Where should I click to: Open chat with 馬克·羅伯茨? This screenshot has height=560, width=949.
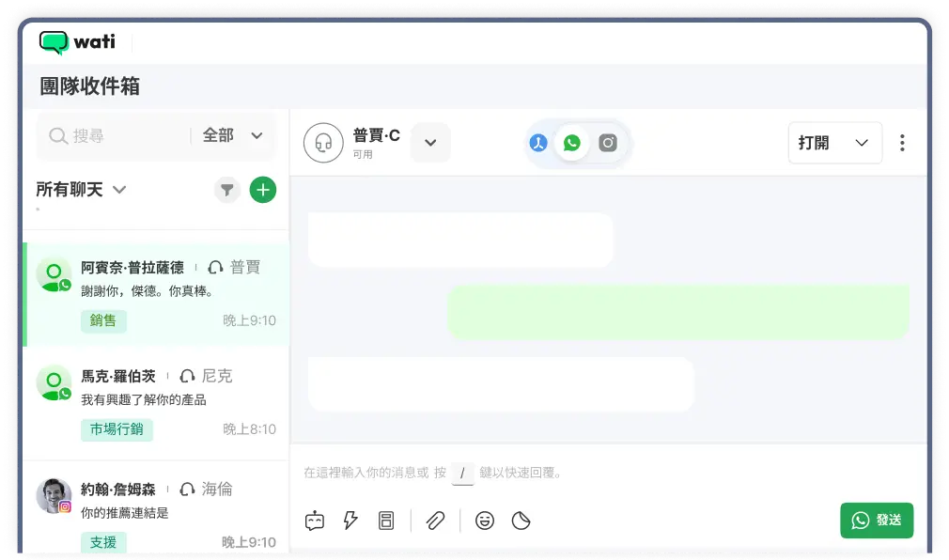[156, 402]
